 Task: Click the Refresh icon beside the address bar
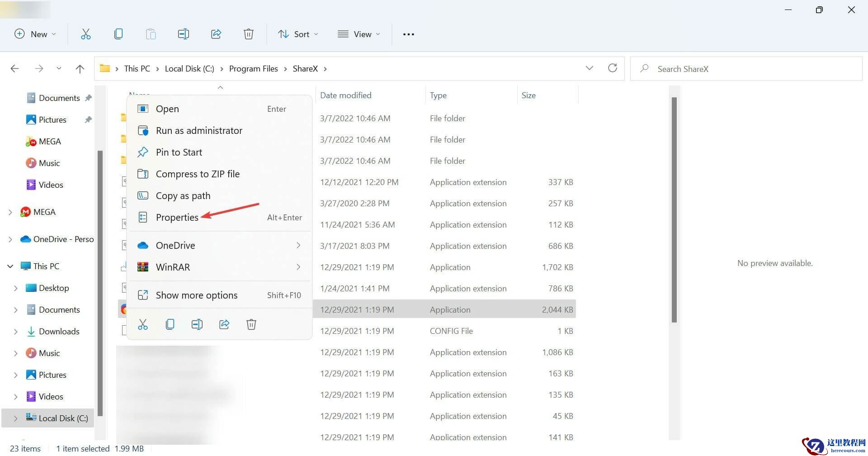(x=613, y=68)
